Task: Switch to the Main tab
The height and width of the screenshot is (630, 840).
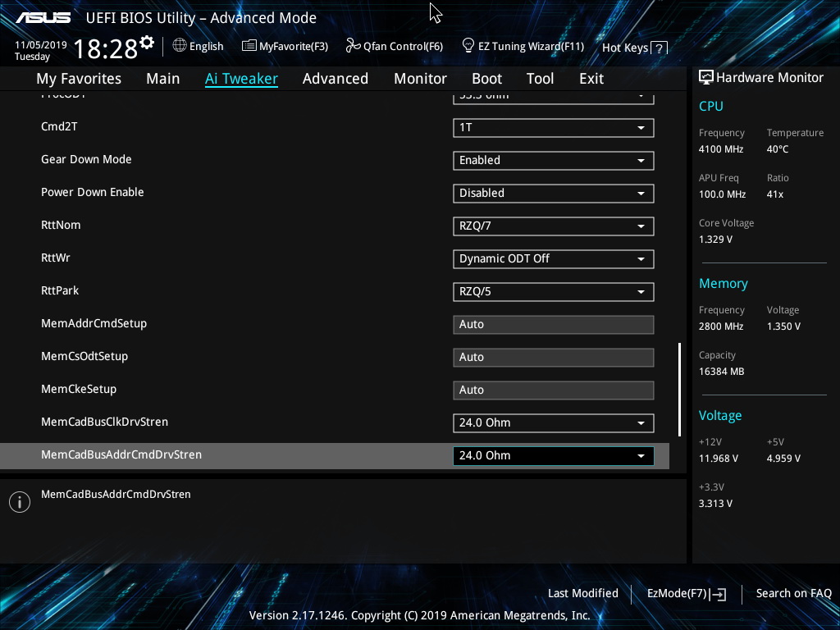Action: coord(163,79)
